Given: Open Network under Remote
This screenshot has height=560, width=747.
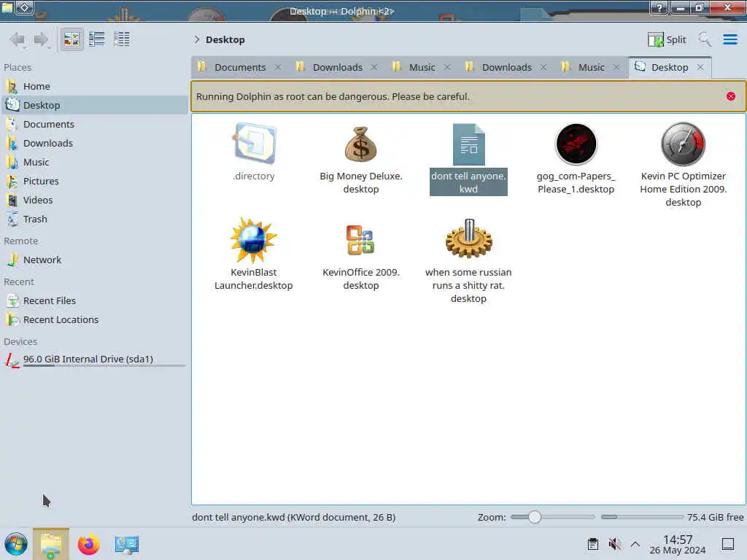Looking at the screenshot, I should 94,260.
